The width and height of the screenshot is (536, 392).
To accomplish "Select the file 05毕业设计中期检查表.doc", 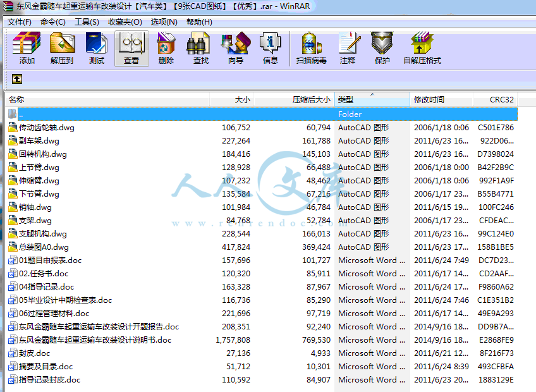I will pyautogui.click(x=65, y=300).
